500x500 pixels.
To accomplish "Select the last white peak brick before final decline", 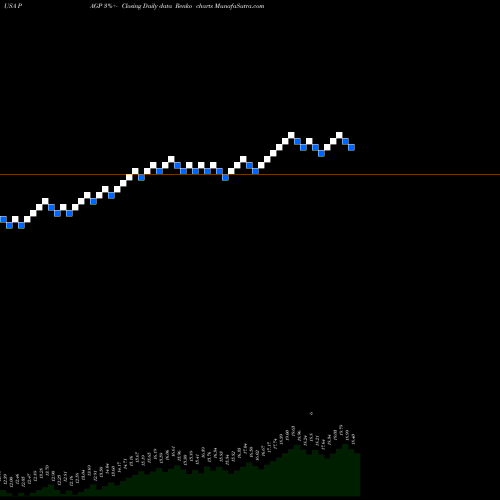I will 339,135.
